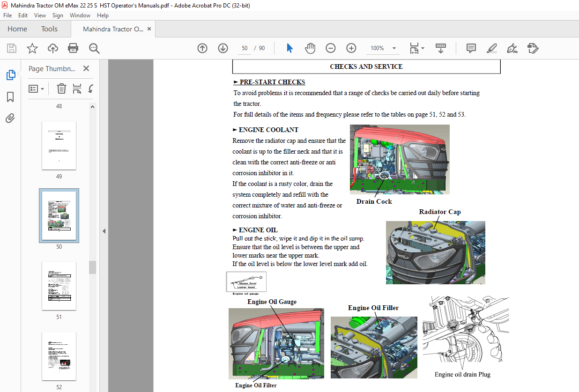The width and height of the screenshot is (579, 392).
Task: Show Page Thumbnails panel icon
Action: click(10, 75)
